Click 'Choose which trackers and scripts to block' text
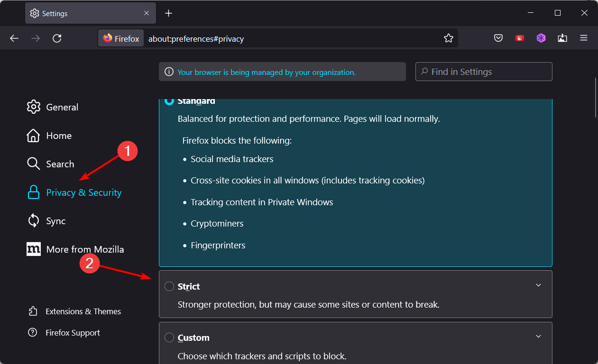Screen dimensions: 598x364 point(262,356)
